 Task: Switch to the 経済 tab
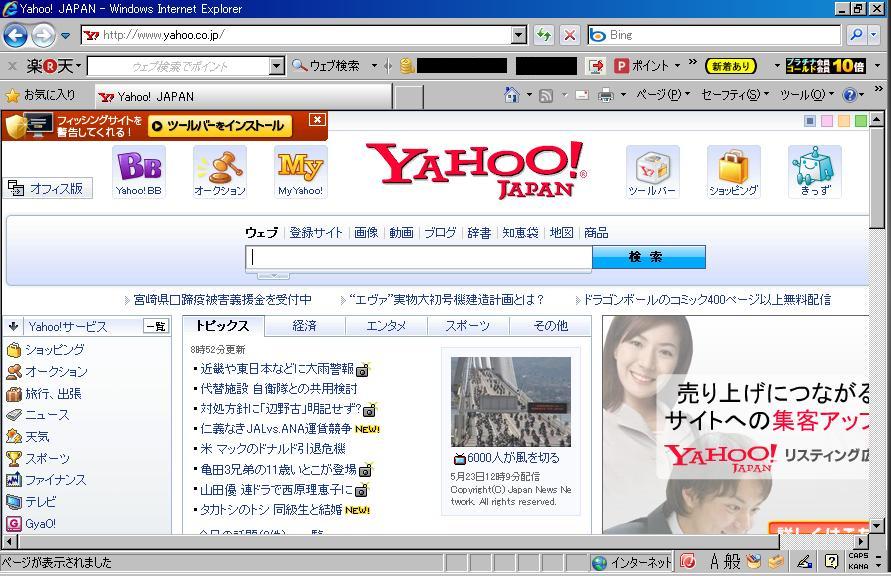(x=304, y=326)
